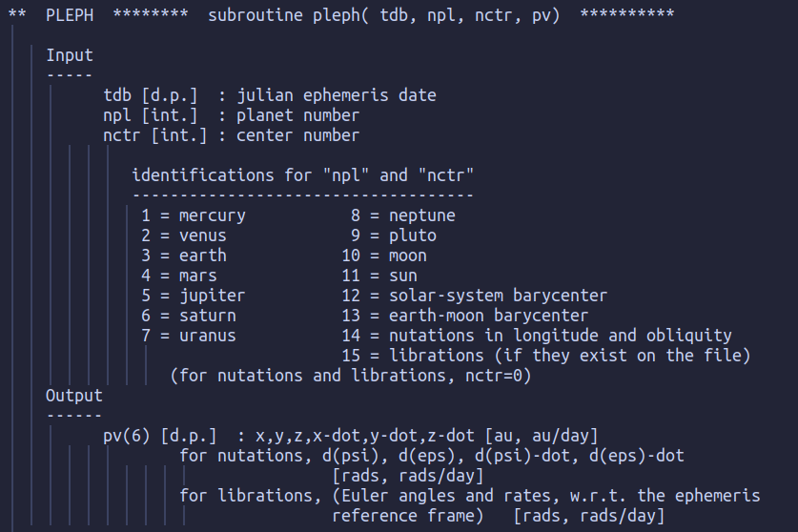This screenshot has width=798, height=532.
Task: Click the "tdb [d.p.]" parameter line
Action: point(269,95)
